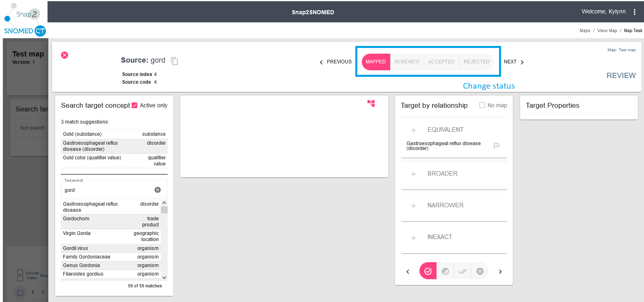Select search result Gastroesophageal reflux disease
Viewport: 644px width, 302px height.
point(111,207)
